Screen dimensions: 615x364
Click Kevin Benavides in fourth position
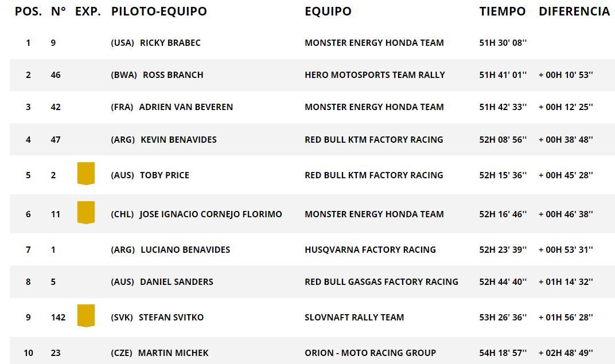178,139
